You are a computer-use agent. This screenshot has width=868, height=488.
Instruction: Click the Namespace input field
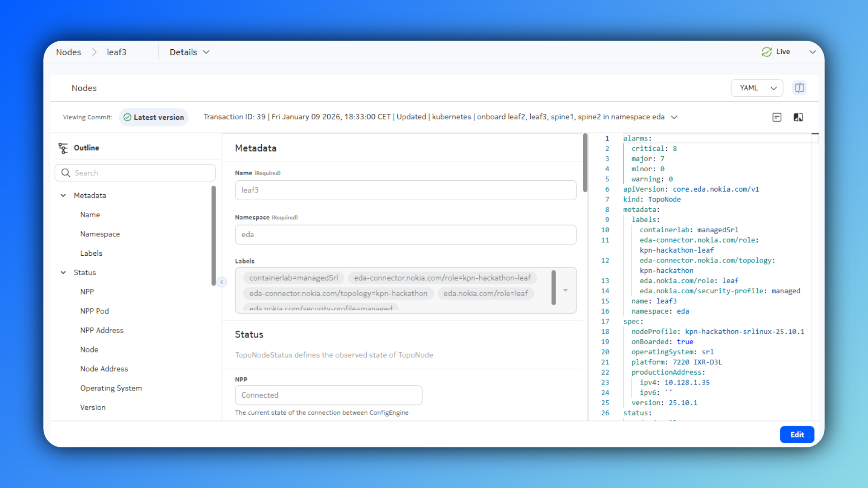point(406,235)
